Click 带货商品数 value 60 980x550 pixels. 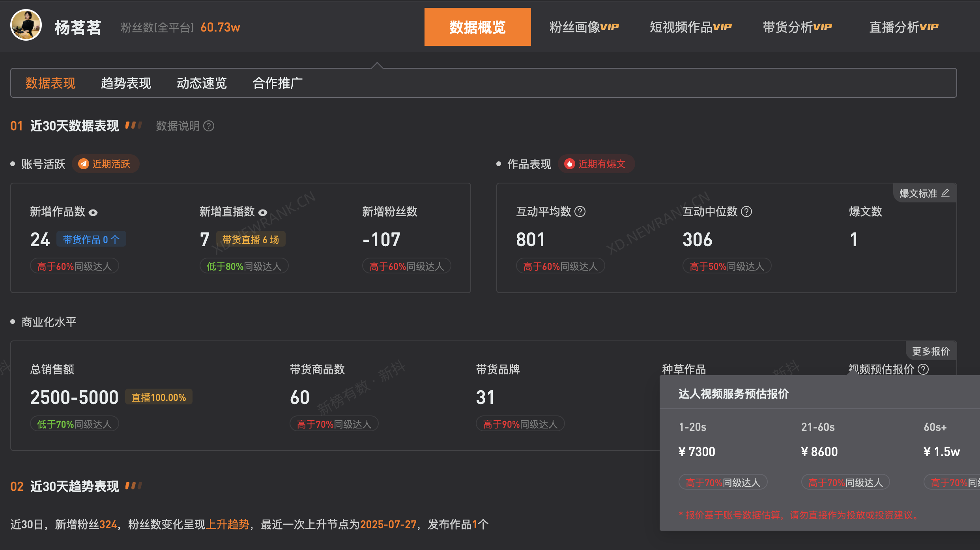click(x=300, y=397)
